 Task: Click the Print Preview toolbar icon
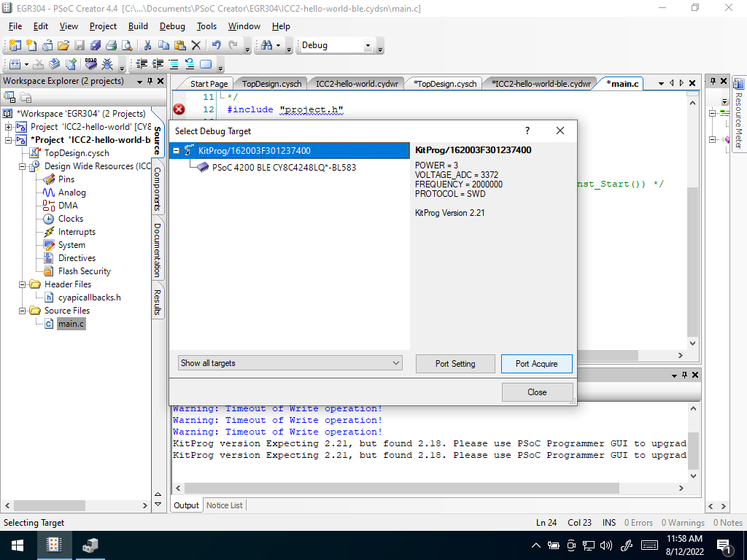pyautogui.click(x=127, y=45)
